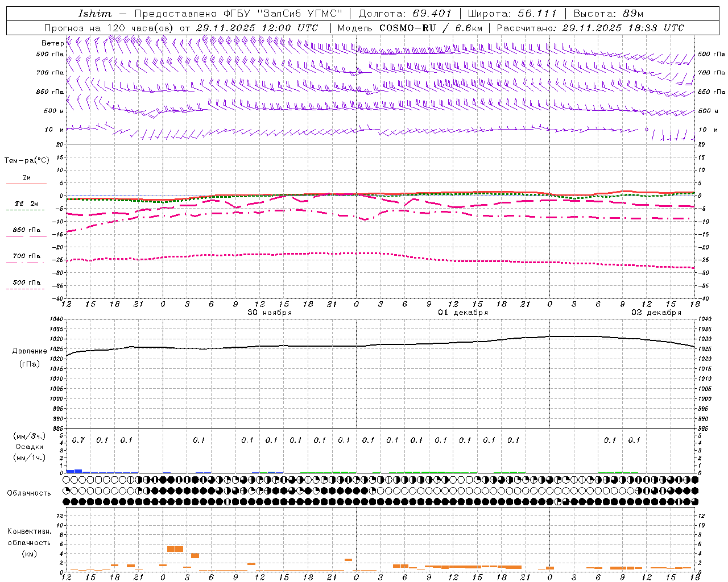Click the longitude value "Долгота: 69.401"
The width and height of the screenshot is (728, 582).
point(405,14)
